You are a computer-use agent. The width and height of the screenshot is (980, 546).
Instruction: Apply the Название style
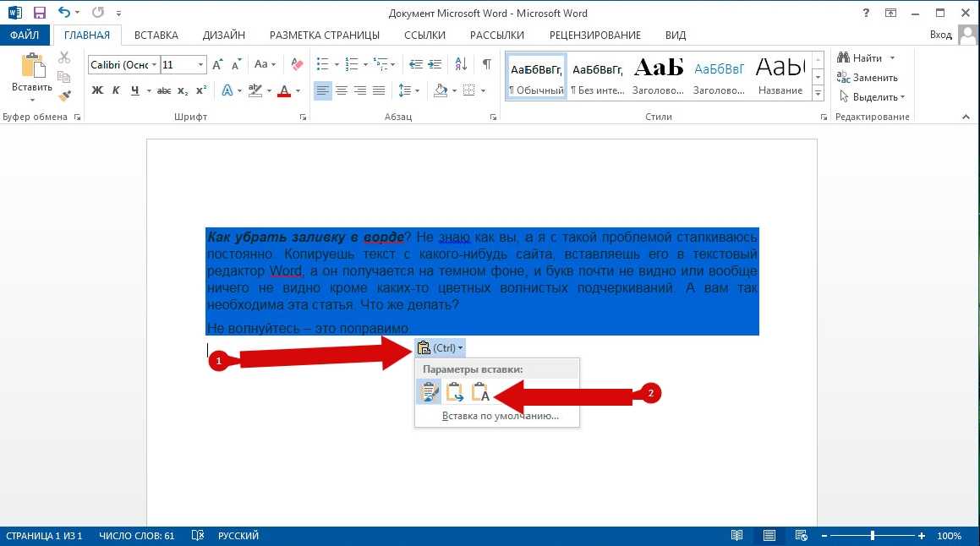point(780,77)
